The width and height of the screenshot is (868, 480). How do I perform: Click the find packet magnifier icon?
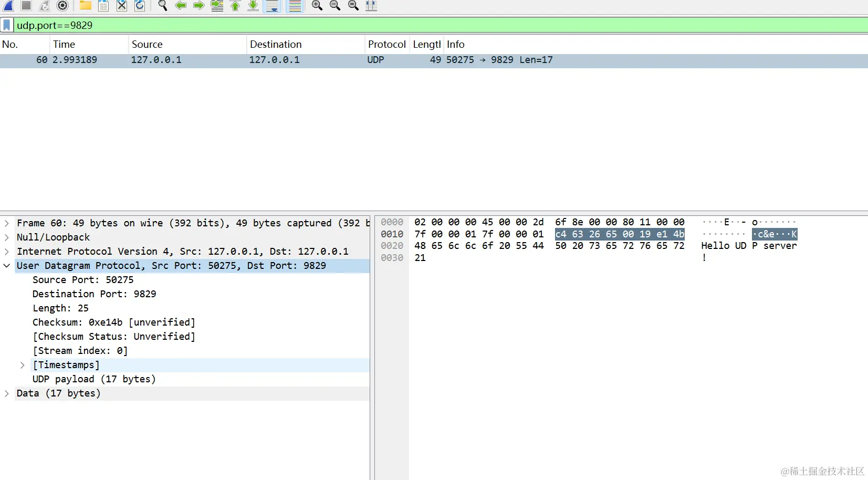tap(163, 5)
